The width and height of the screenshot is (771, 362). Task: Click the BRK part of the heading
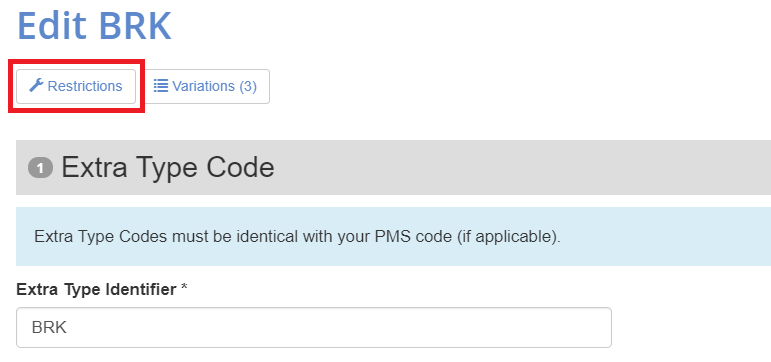[x=135, y=26]
